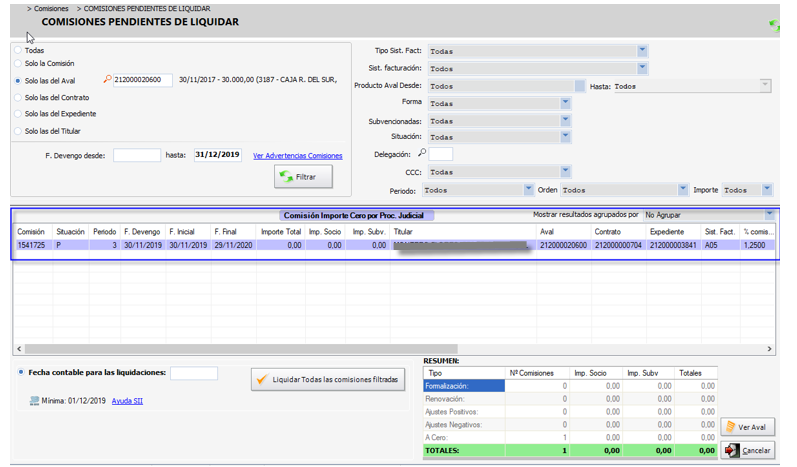Click the A Cero summary row
797x467 pixels.
pos(570,437)
